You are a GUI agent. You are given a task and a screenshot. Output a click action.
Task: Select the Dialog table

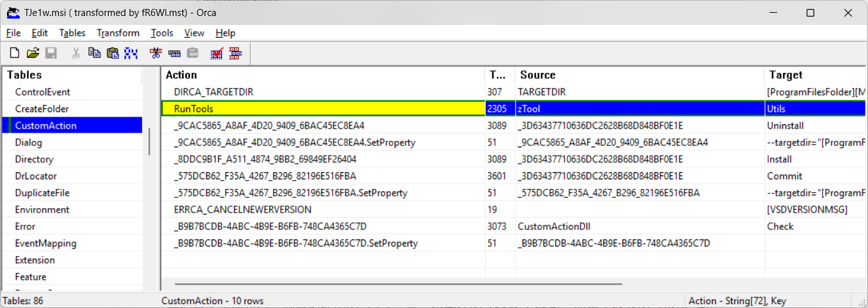[29, 142]
